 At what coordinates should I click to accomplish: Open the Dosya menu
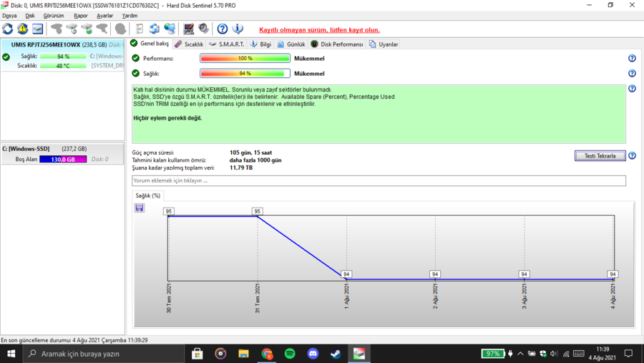click(9, 15)
